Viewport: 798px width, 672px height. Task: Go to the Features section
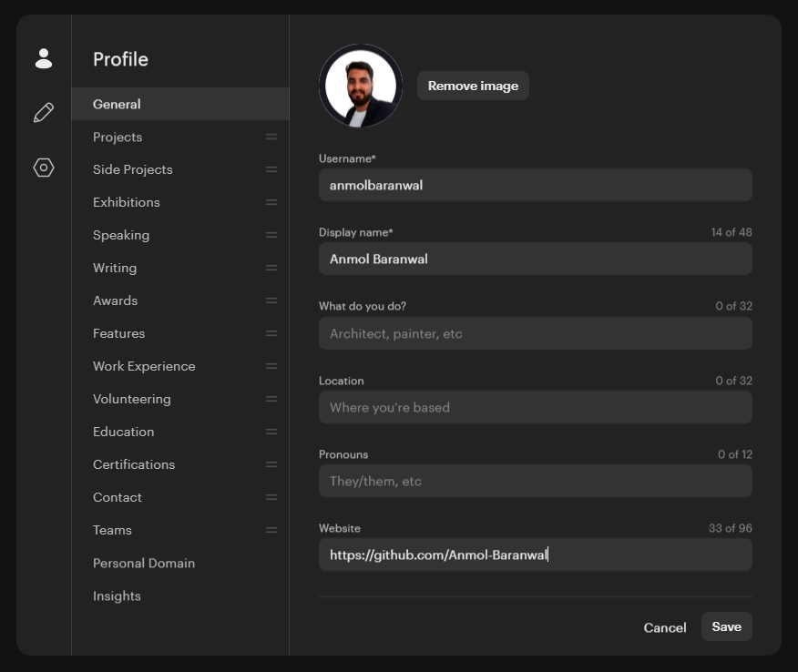[180, 333]
